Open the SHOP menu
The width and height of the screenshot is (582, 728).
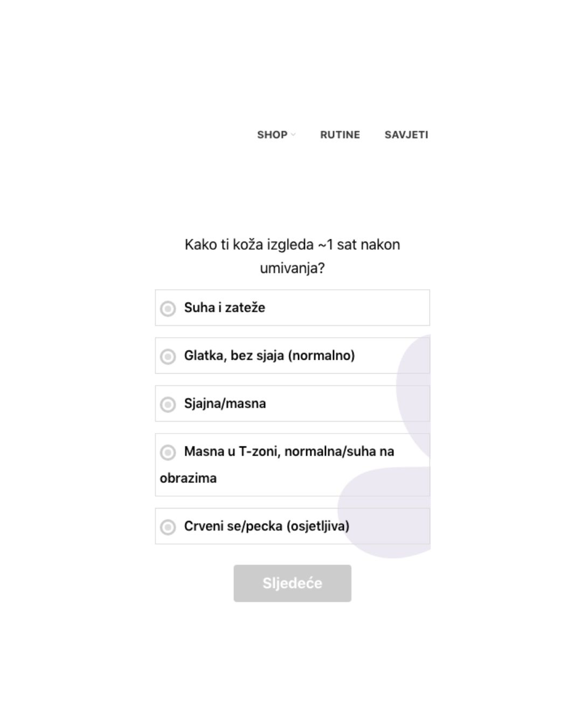pos(276,135)
